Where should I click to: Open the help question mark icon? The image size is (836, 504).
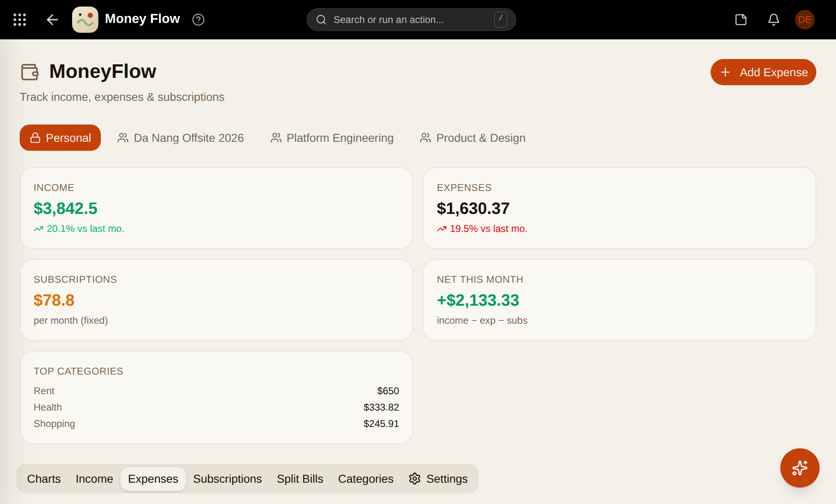tap(198, 20)
